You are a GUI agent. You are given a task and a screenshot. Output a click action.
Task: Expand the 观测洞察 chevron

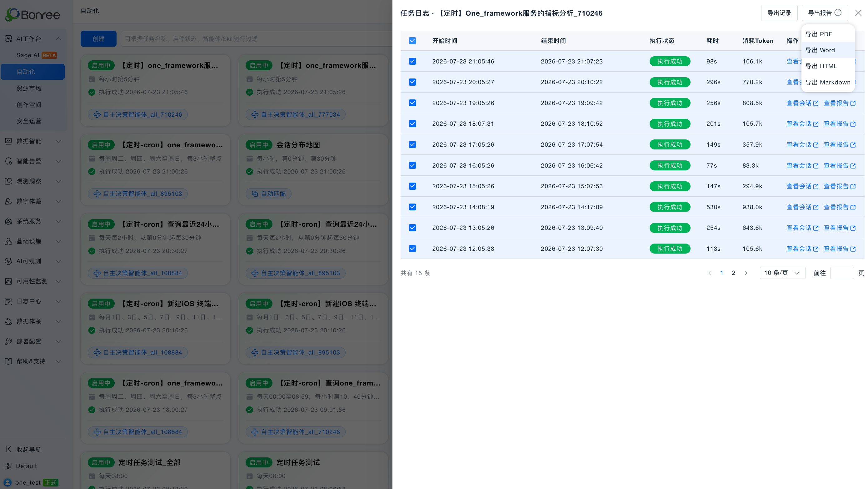[59, 181]
